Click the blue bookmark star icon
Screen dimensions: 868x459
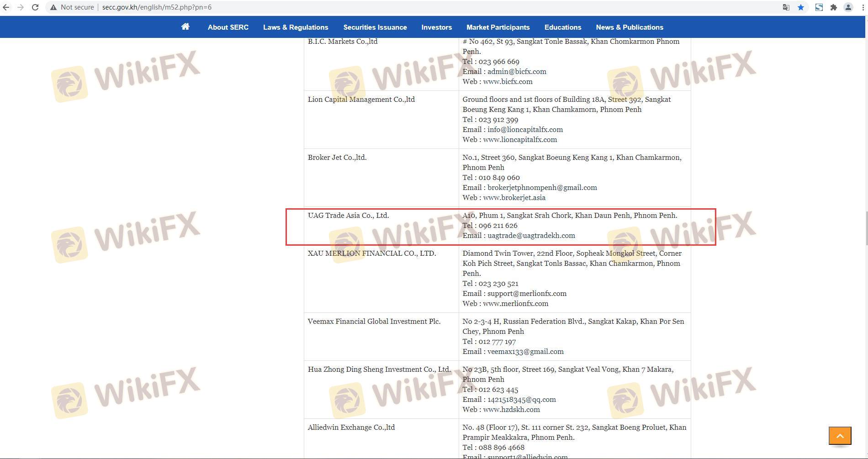(801, 7)
